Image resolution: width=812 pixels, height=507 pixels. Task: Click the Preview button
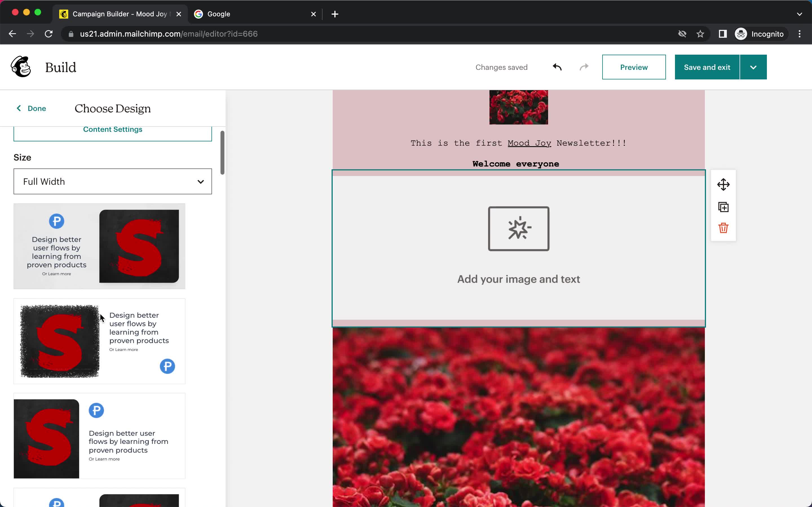pos(634,67)
